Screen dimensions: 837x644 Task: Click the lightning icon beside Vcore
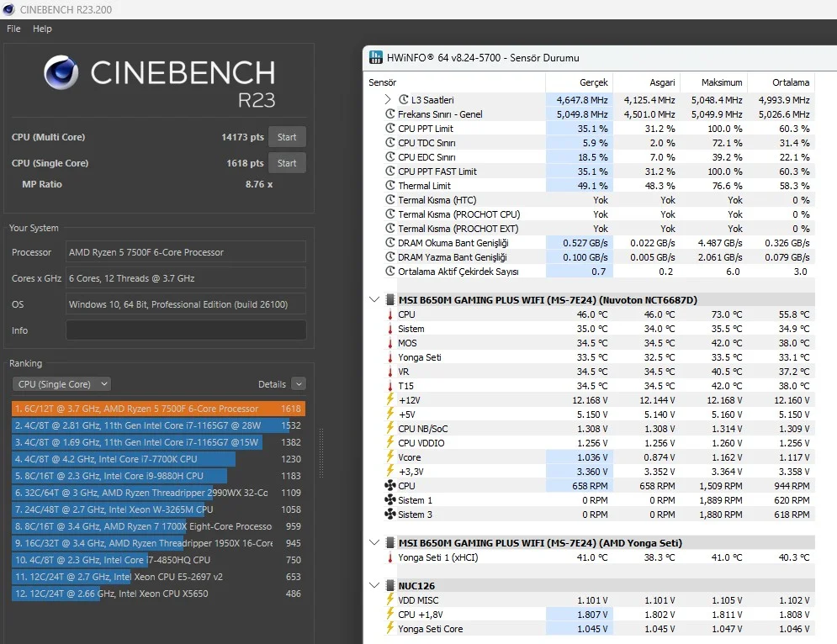pyautogui.click(x=390, y=457)
